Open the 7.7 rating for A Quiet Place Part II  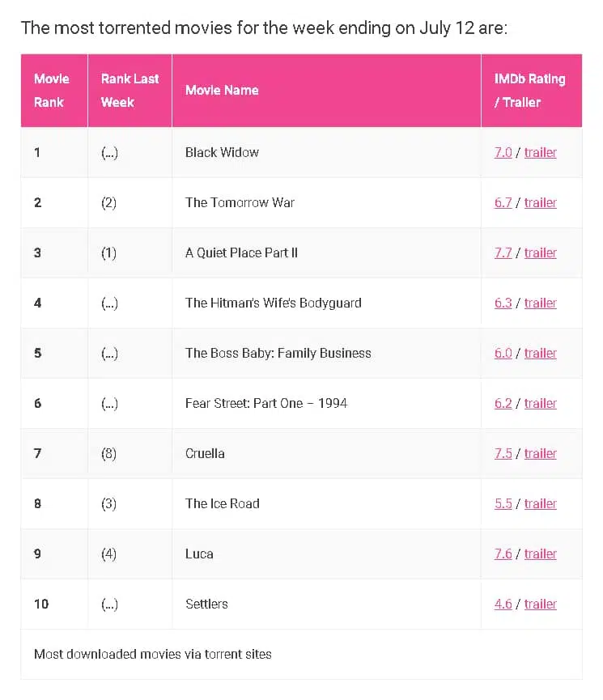click(x=503, y=252)
